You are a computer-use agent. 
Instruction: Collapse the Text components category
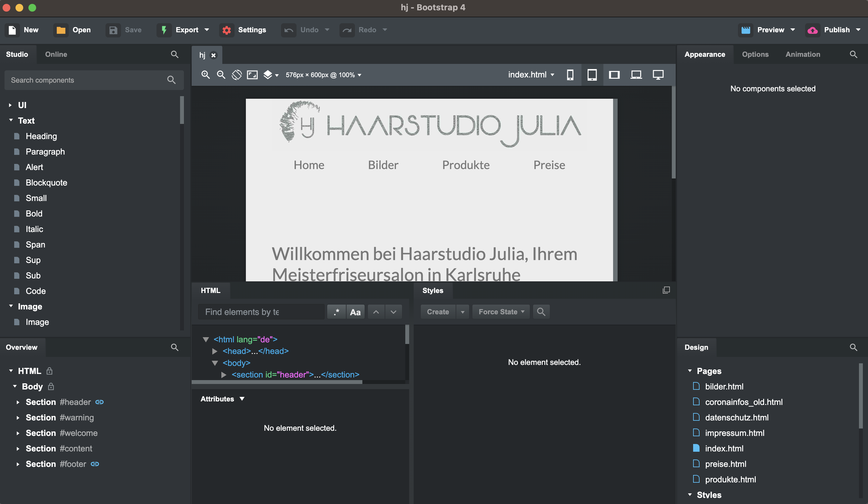(10, 121)
